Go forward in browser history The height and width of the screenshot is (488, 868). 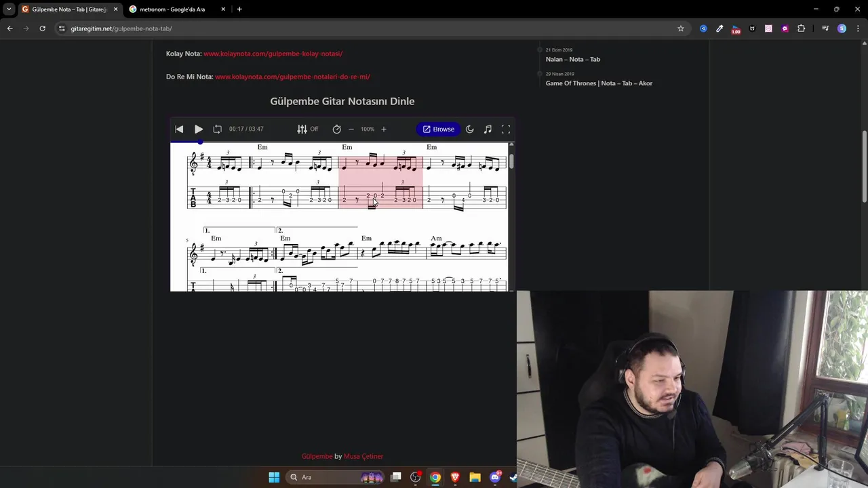tap(26, 28)
